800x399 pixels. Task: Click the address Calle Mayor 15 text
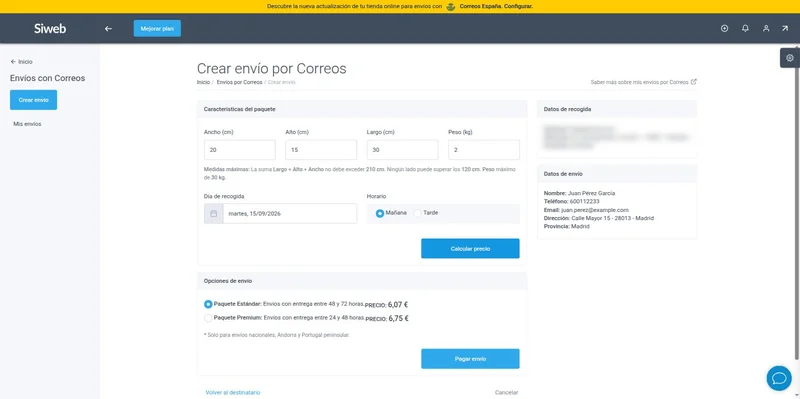(x=612, y=218)
